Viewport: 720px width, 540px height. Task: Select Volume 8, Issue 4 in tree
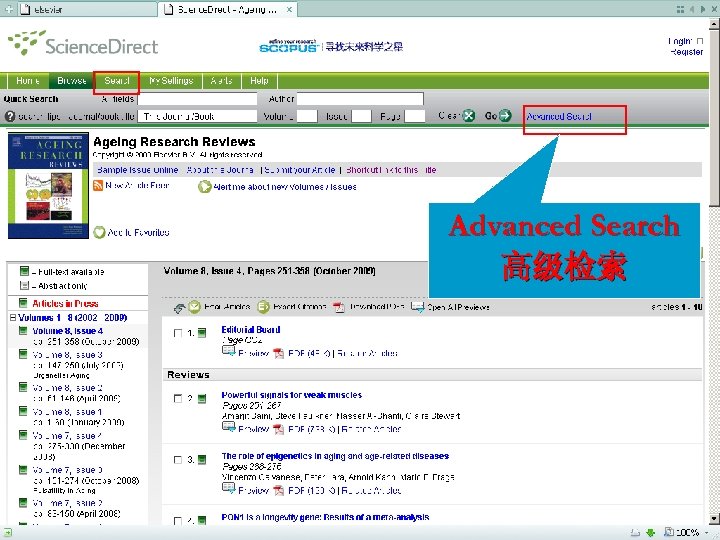click(68, 331)
